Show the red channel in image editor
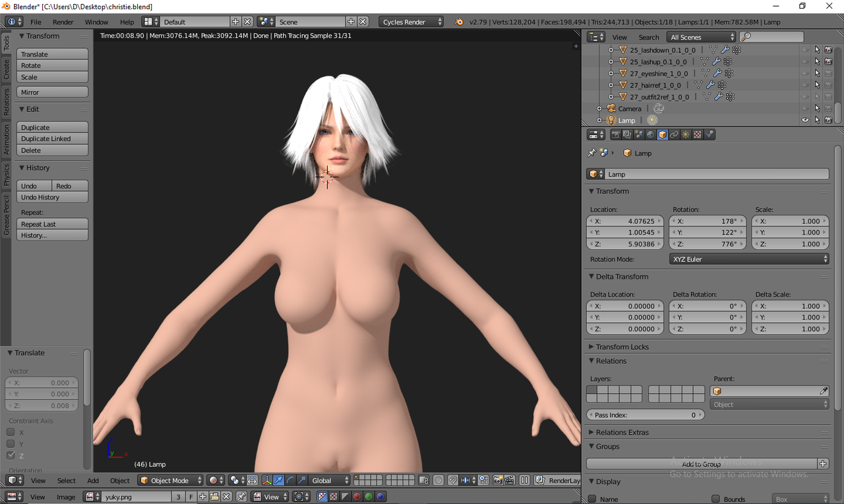 click(x=357, y=497)
